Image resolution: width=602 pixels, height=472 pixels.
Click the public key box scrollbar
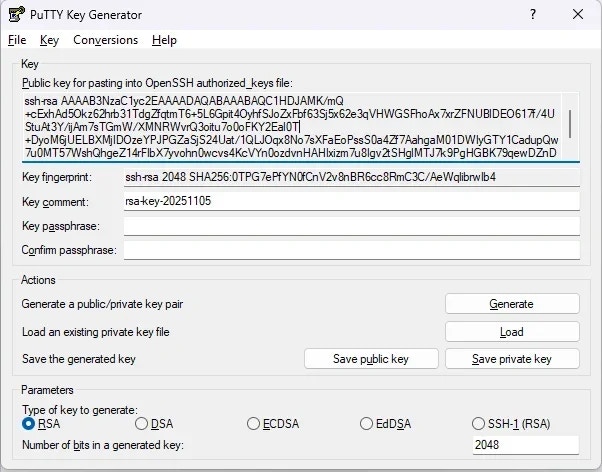pyautogui.click(x=570, y=124)
